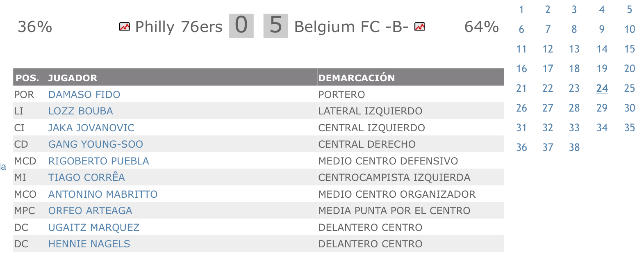Open matchday 17
644x274 pixels.
point(548,69)
